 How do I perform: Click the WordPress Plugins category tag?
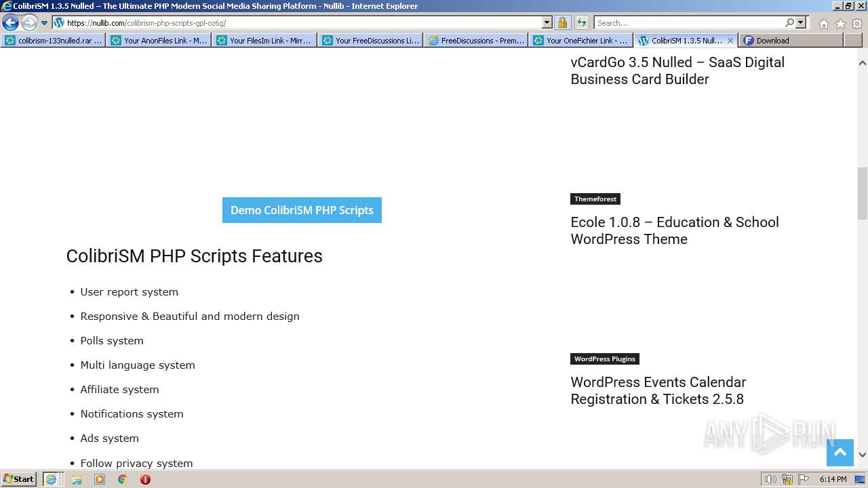pyautogui.click(x=605, y=359)
